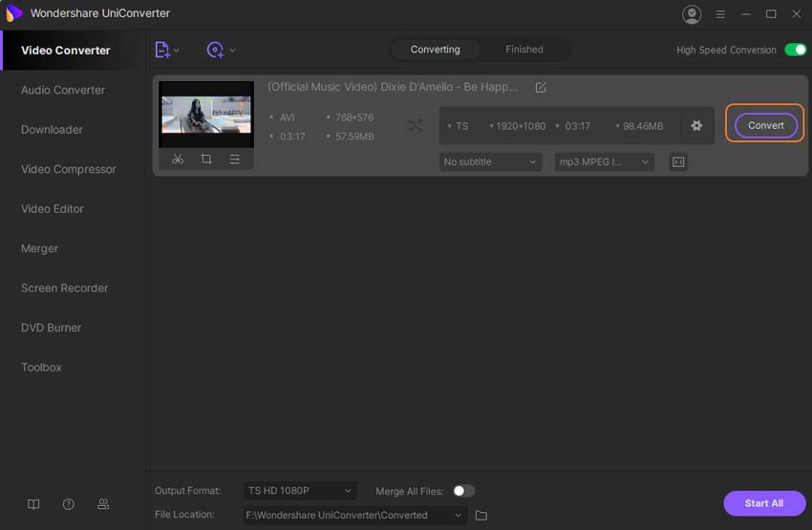Image resolution: width=812 pixels, height=530 pixels.
Task: Minimize the UniConverter window
Action: [x=745, y=14]
